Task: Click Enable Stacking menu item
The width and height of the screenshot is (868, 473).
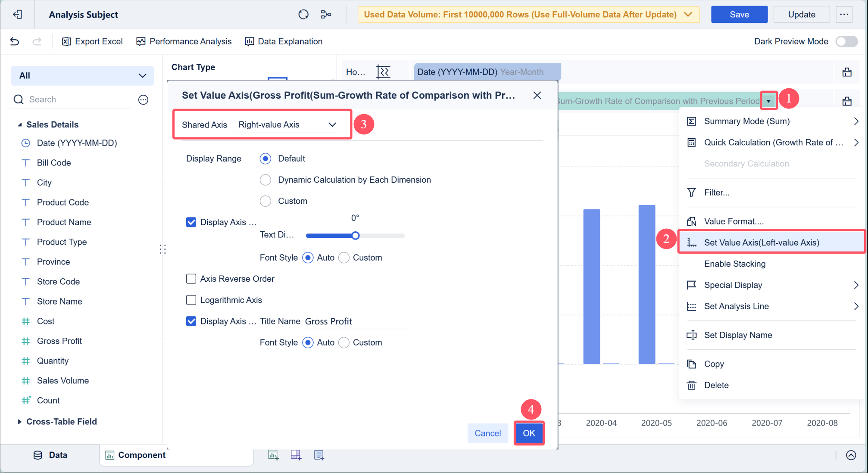Action: 771,264
